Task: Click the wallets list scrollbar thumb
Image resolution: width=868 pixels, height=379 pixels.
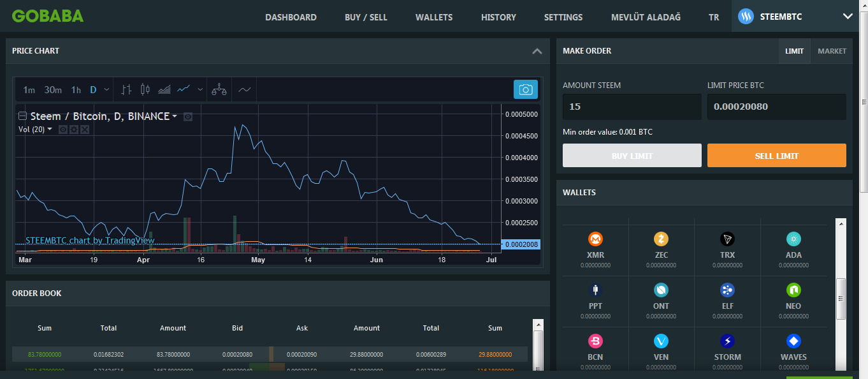Action: (841, 298)
